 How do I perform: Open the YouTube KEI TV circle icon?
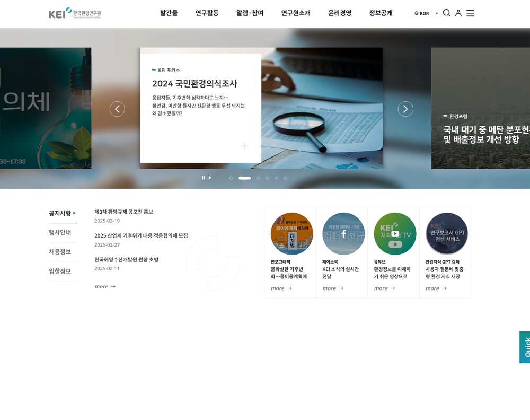[395, 234]
